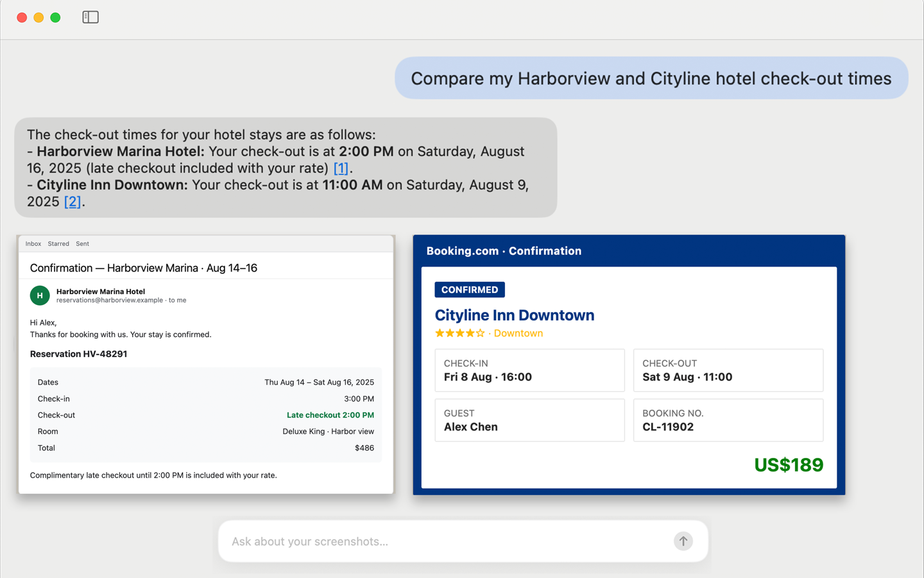Image resolution: width=924 pixels, height=578 pixels.
Task: Toggle the sidebar panel icon
Action: click(x=90, y=17)
